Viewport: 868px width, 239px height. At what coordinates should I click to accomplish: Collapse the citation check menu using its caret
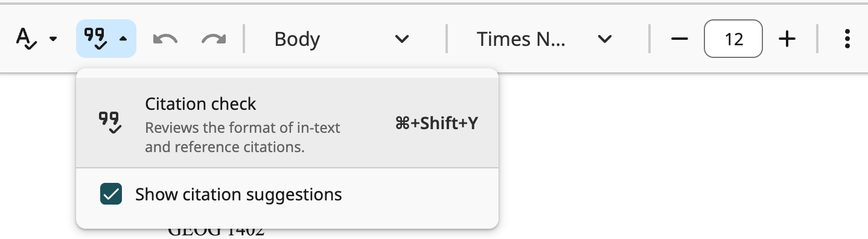(123, 39)
